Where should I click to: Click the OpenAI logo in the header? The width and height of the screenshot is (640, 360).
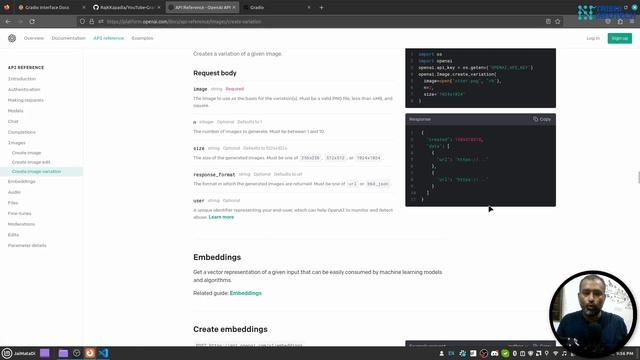[12, 38]
